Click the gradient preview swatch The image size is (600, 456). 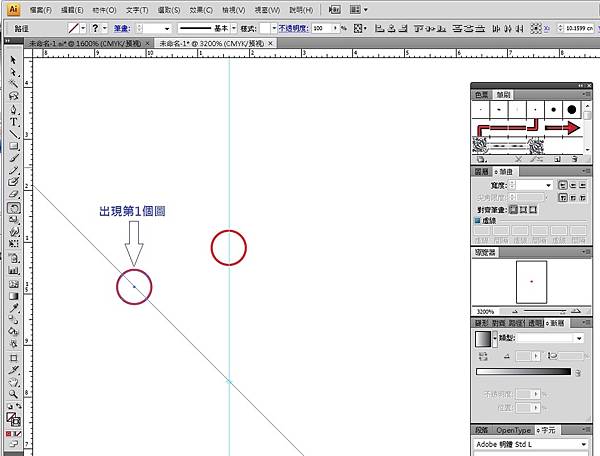pyautogui.click(x=483, y=339)
